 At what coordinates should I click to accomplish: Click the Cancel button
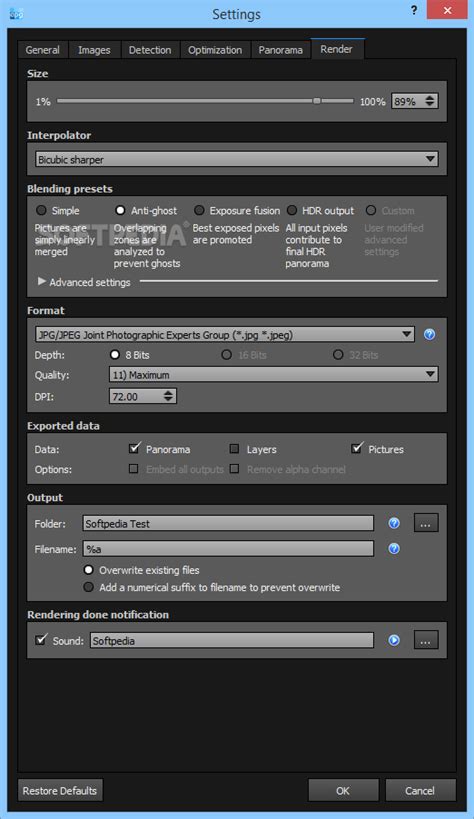coord(420,790)
